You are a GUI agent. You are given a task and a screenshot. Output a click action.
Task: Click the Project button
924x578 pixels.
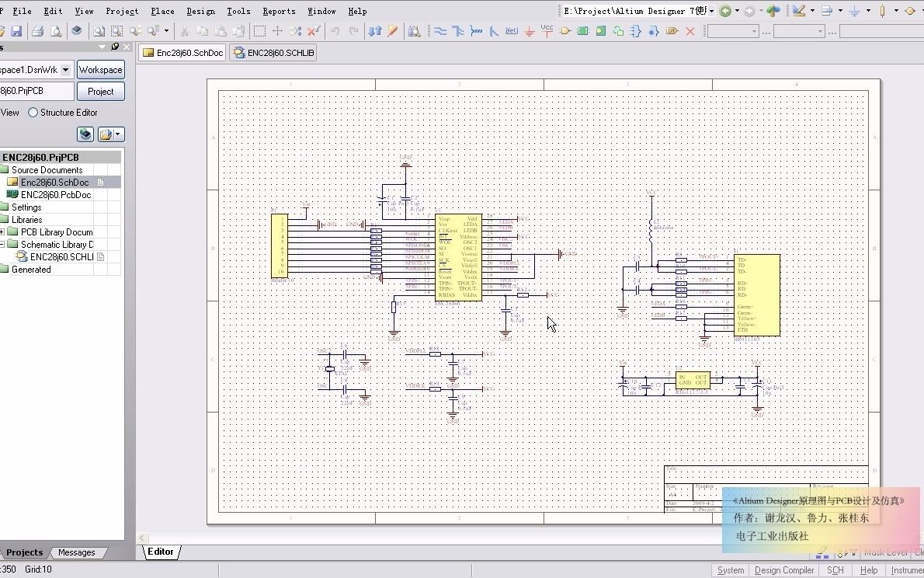[100, 91]
